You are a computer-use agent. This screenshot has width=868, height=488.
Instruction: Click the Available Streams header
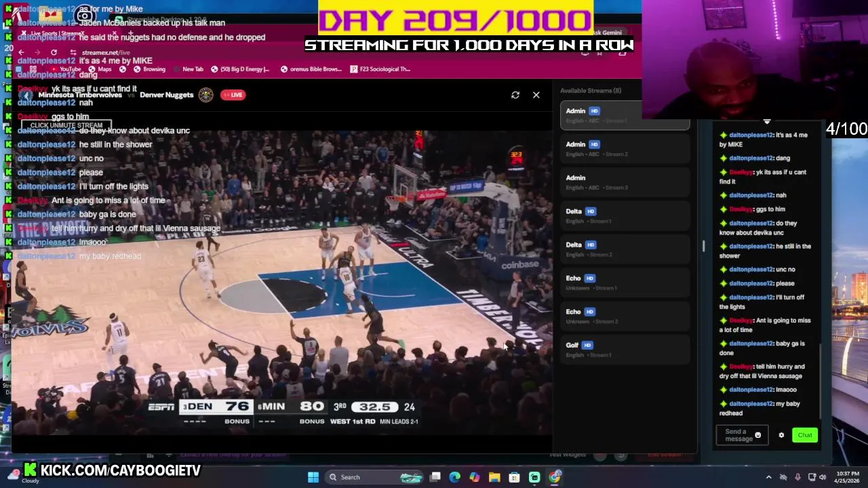point(591,90)
